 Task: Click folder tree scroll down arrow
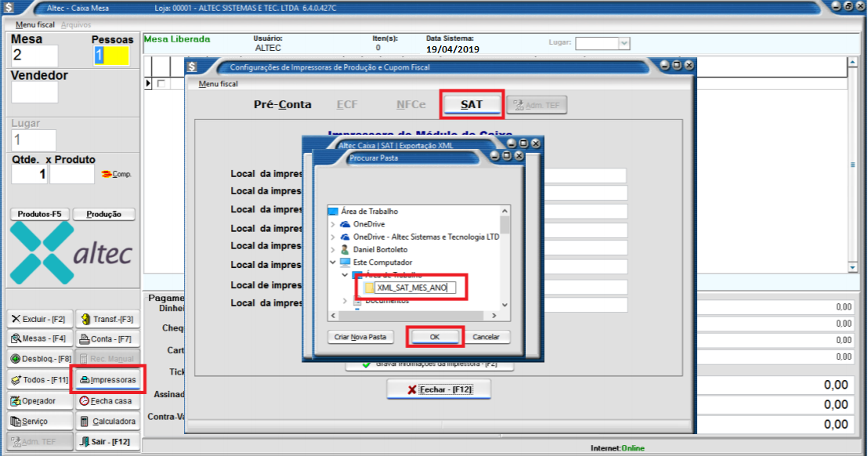pos(505,305)
